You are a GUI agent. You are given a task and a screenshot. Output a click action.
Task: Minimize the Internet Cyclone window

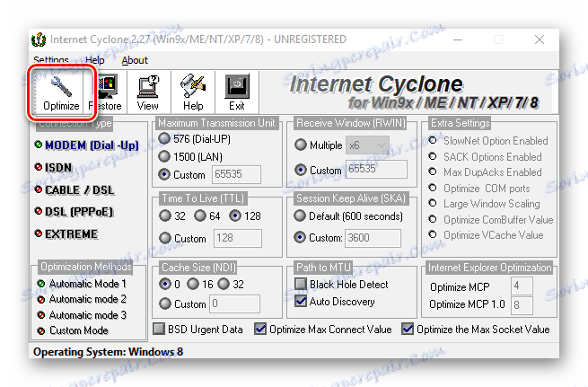(458, 40)
